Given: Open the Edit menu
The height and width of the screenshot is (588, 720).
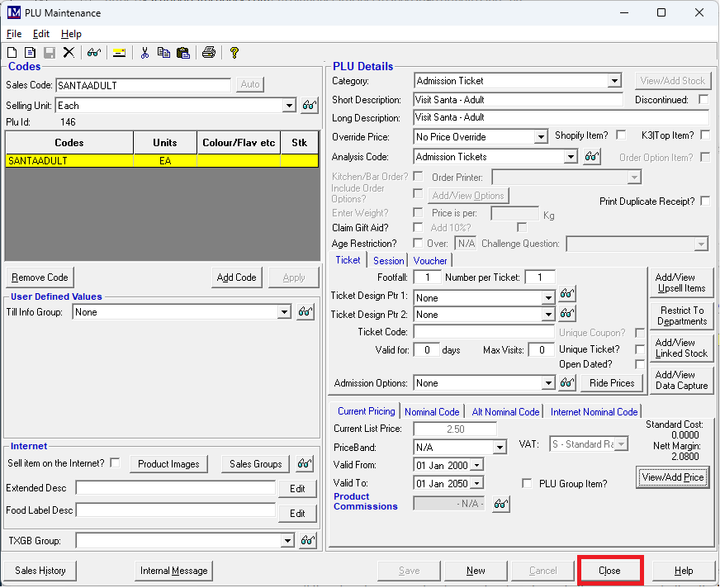Looking at the screenshot, I should [x=41, y=34].
